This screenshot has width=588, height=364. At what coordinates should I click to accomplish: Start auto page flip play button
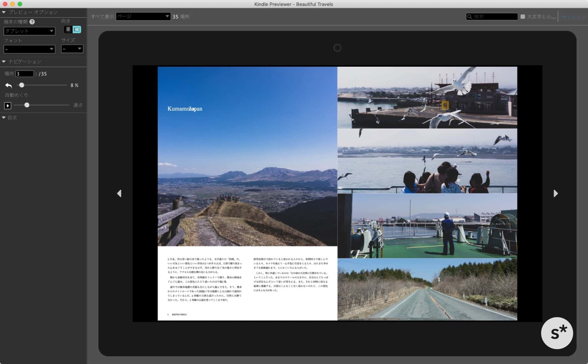[8, 105]
